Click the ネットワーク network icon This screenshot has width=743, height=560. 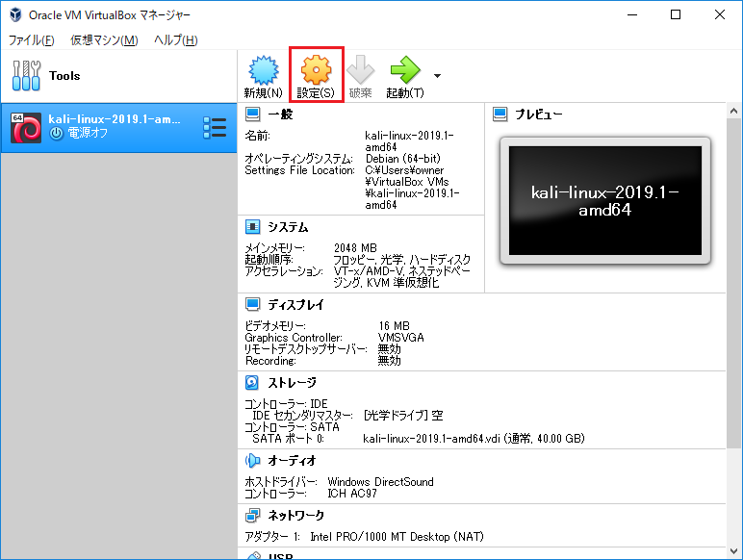pos(252,515)
